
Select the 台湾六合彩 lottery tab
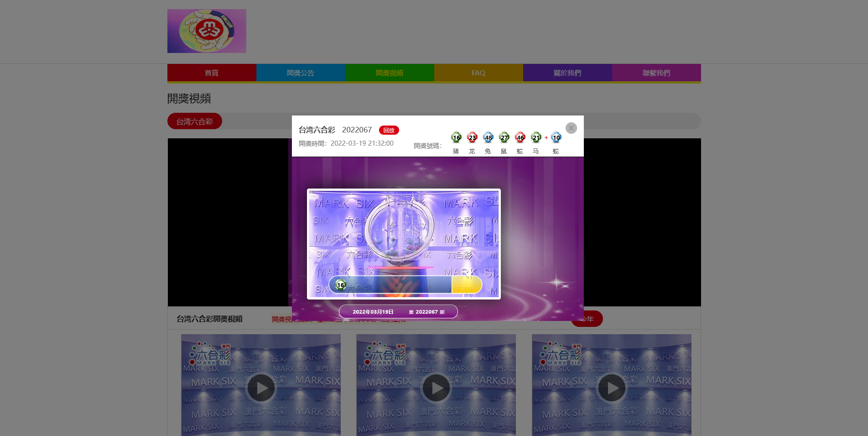[x=195, y=121]
